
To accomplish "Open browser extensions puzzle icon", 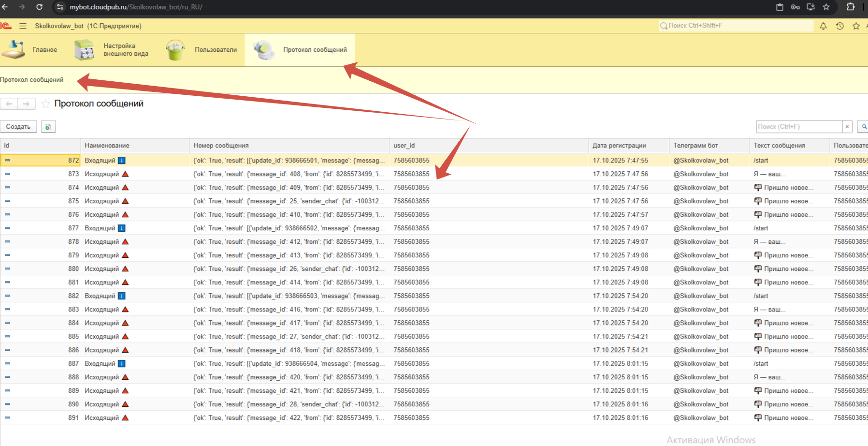I will pos(850,7).
